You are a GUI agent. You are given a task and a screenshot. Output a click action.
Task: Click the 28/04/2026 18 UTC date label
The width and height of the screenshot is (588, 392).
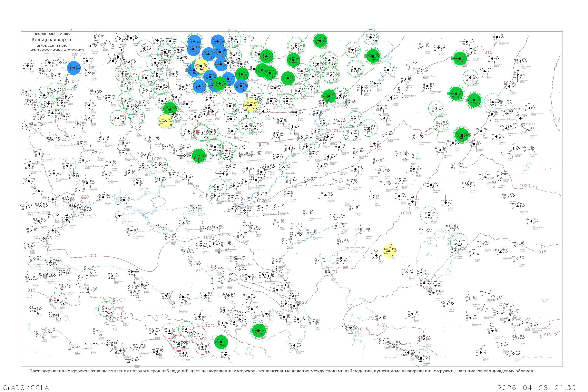pyautogui.click(x=52, y=45)
